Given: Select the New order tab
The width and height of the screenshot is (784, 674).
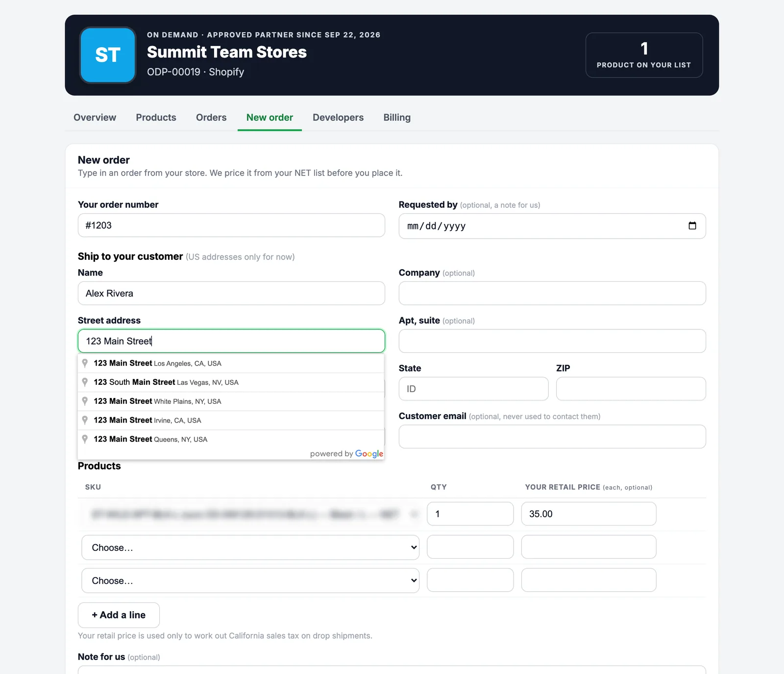Looking at the screenshot, I should pos(269,118).
